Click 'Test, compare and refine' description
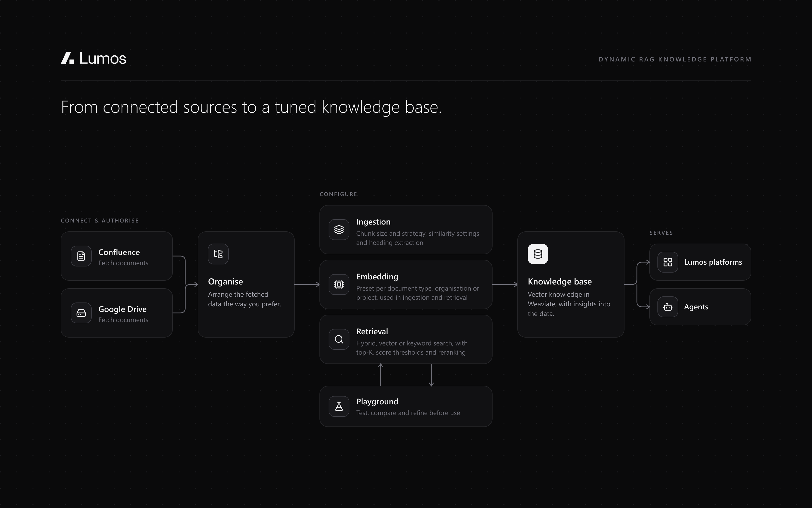Screen dimensions: 812x508 point(408,413)
